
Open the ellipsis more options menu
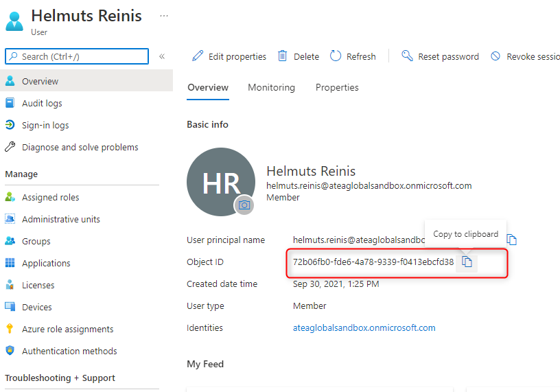pyautogui.click(x=164, y=16)
